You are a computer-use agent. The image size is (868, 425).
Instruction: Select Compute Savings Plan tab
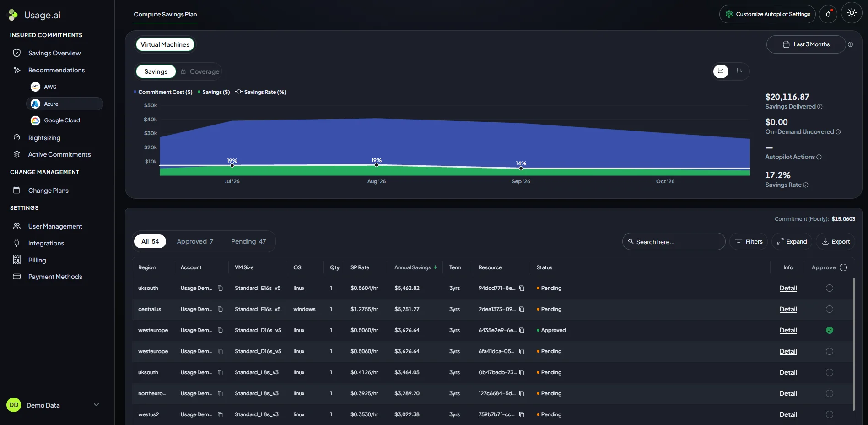(165, 15)
